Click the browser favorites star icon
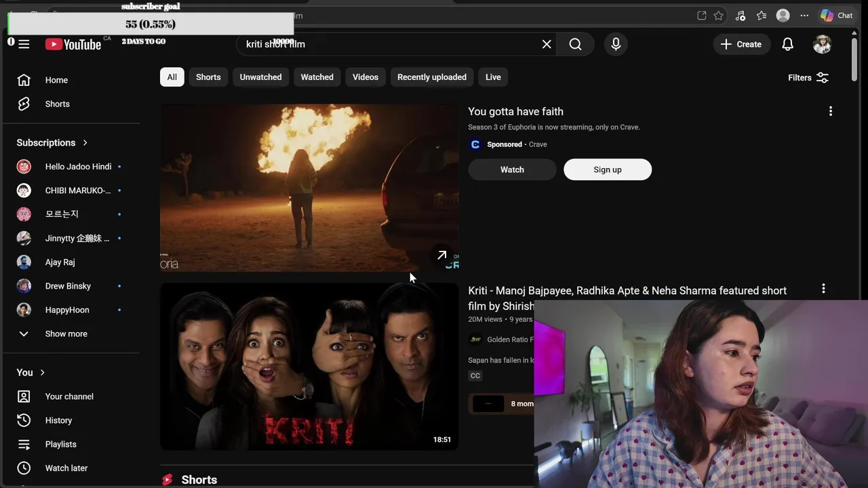 pyautogui.click(x=719, y=16)
